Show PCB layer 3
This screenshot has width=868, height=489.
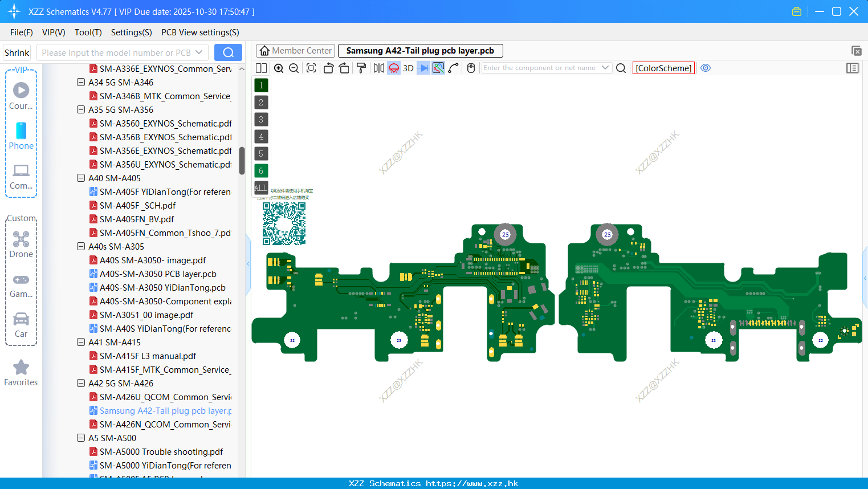click(261, 120)
